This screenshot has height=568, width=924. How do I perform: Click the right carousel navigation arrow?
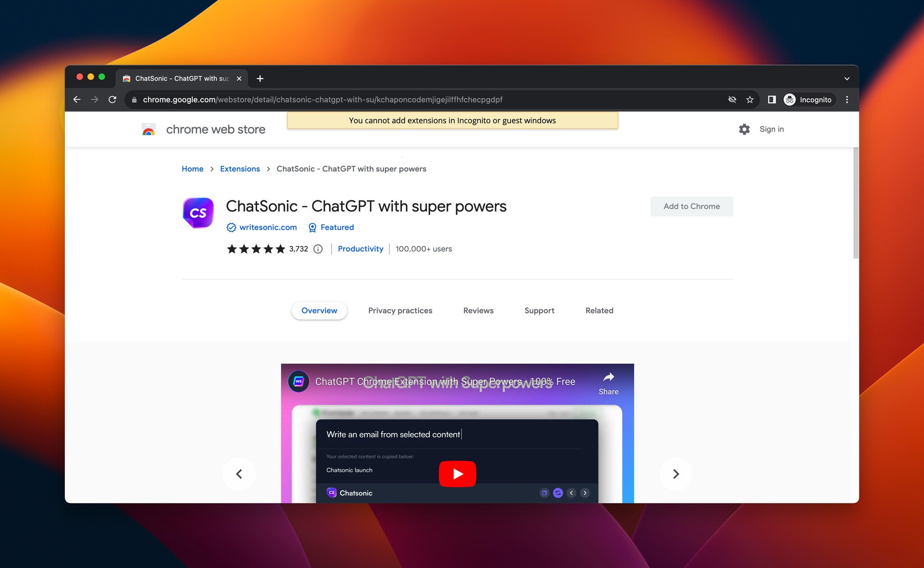tap(675, 473)
